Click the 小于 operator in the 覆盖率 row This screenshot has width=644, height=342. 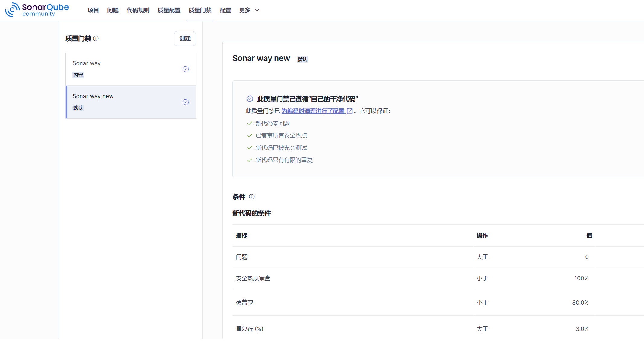(482, 302)
